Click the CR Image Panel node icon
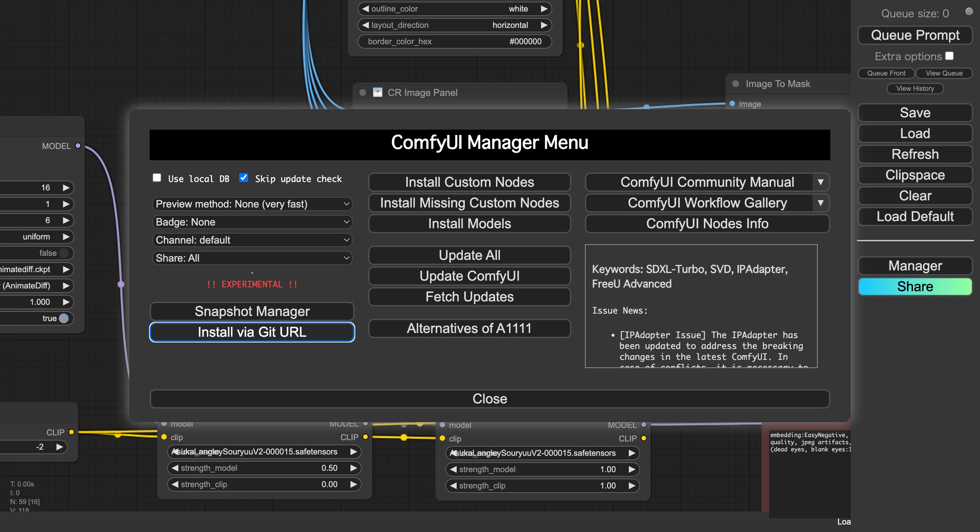Image resolution: width=980 pixels, height=532 pixels. click(377, 93)
